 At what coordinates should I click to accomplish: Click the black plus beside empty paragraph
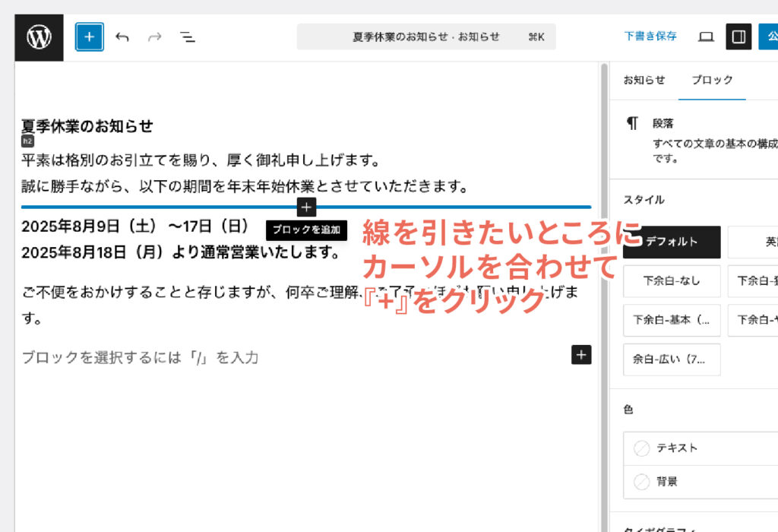[581, 355]
